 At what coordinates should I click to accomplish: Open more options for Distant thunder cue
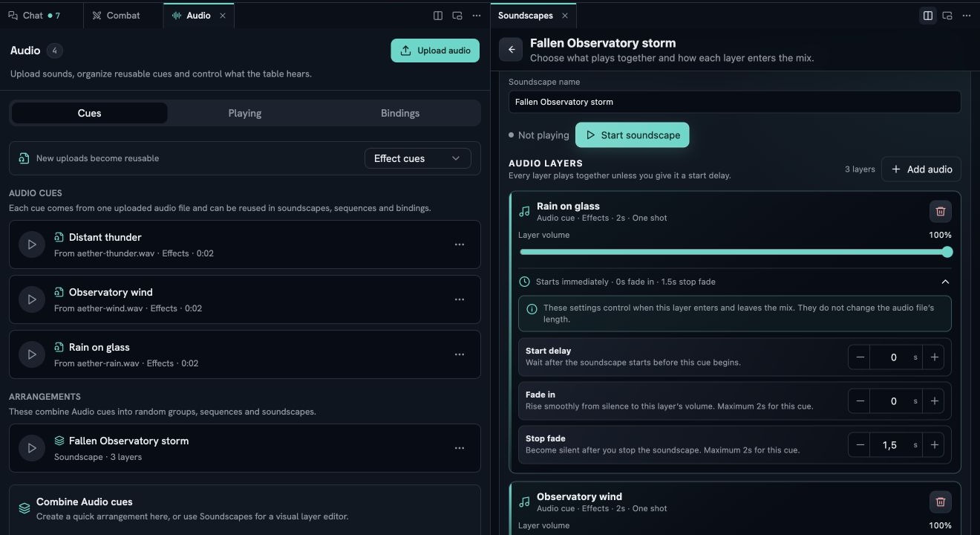point(460,244)
